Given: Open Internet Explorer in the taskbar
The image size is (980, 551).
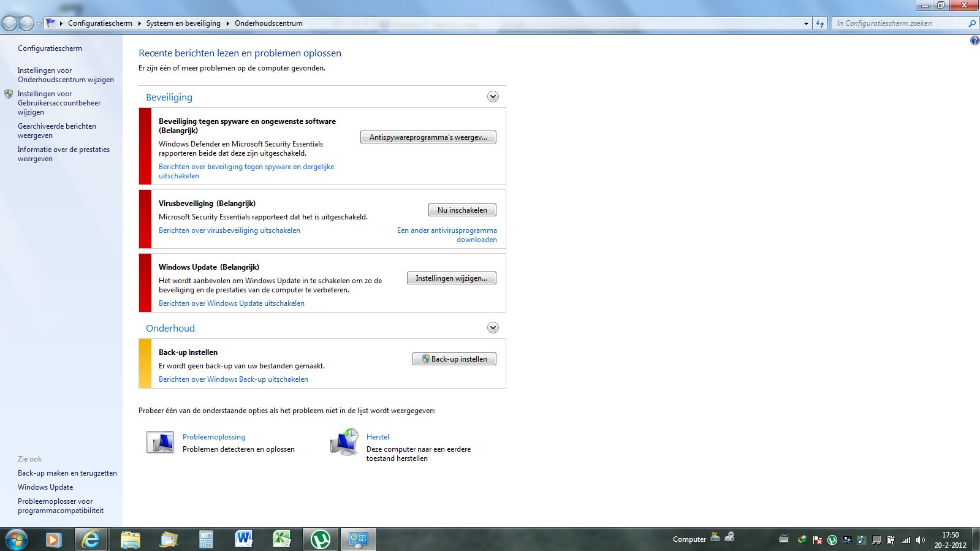Looking at the screenshot, I should click(91, 539).
